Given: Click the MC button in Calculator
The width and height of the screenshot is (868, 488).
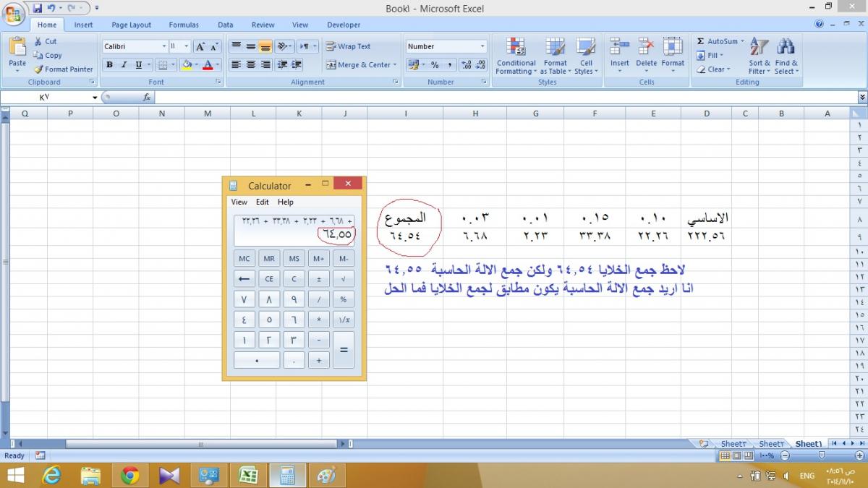Looking at the screenshot, I should [x=244, y=258].
